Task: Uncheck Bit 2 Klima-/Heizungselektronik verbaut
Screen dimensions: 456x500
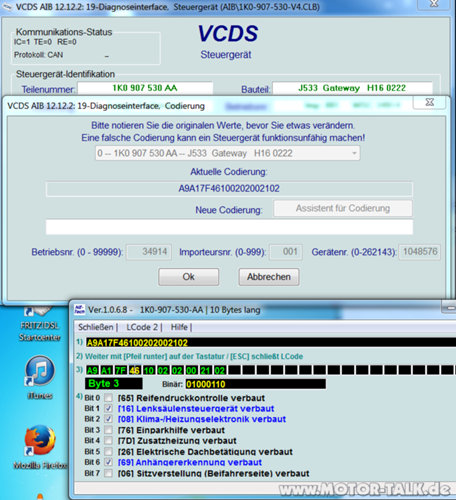Action: tap(108, 419)
